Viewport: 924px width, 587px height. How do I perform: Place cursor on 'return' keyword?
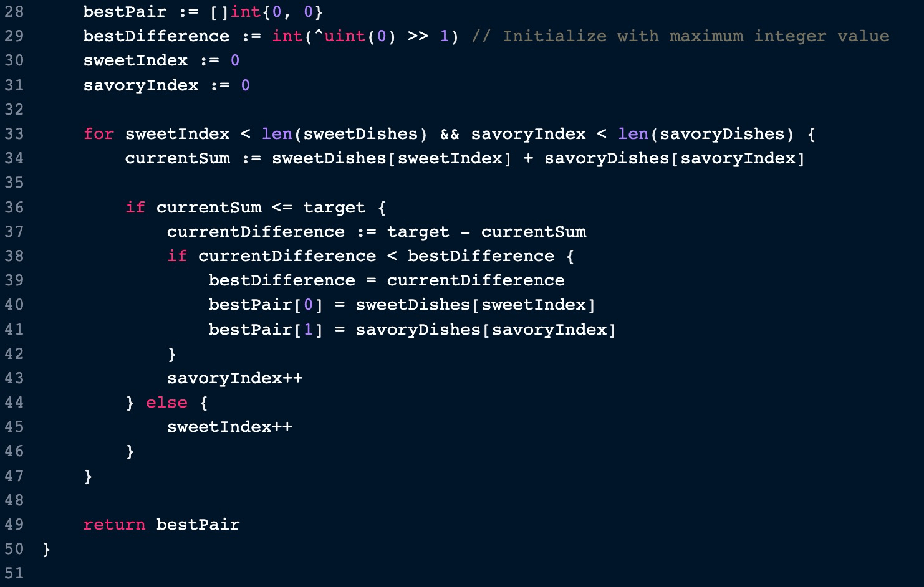pos(114,525)
